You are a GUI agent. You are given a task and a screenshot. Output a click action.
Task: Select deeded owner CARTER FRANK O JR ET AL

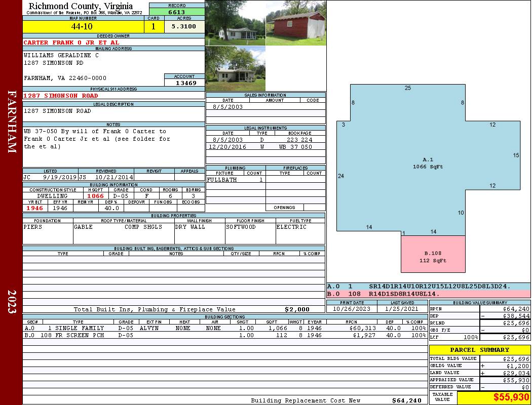coord(71,43)
